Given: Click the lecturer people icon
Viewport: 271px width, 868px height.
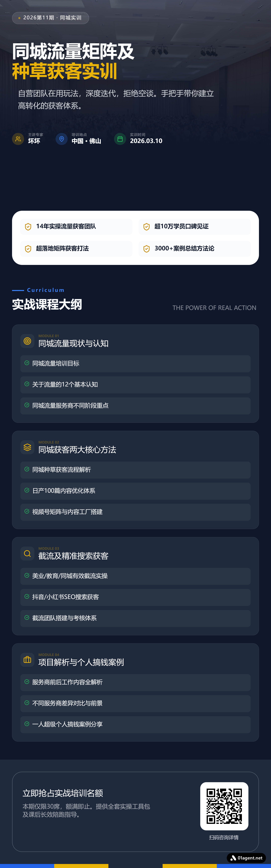Looking at the screenshot, I should tap(18, 139).
